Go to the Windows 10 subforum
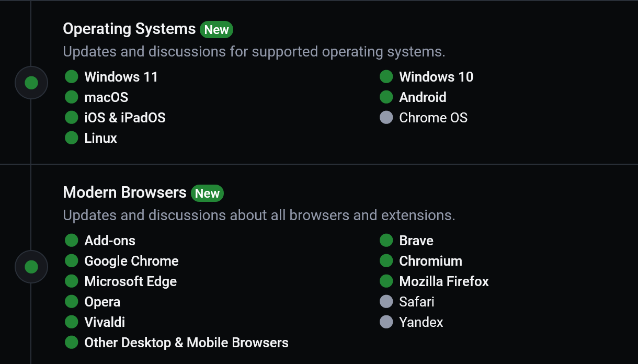Screen dimensions: 638x364 436,77
